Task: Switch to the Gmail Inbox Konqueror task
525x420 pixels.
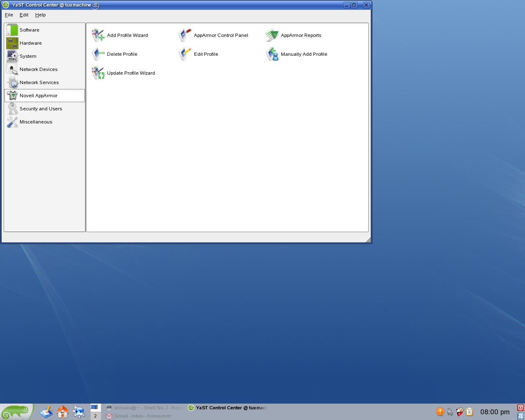Action: [x=145, y=416]
